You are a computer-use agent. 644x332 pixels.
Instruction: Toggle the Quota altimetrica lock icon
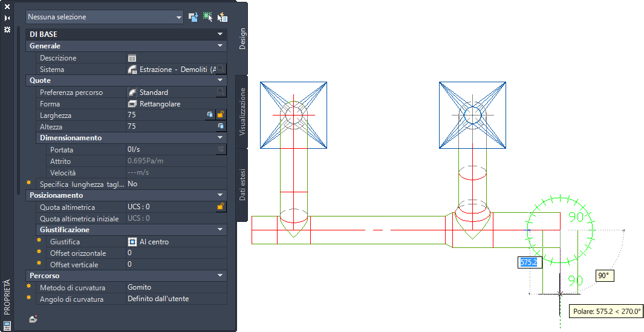[221, 207]
